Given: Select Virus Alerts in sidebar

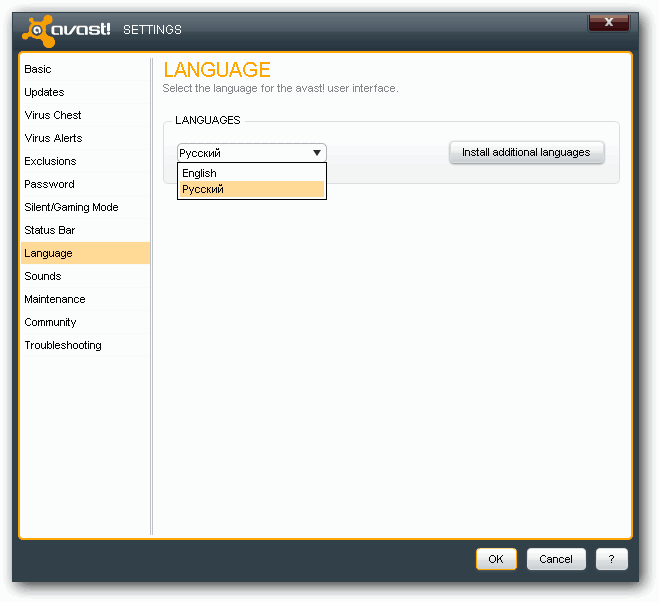Looking at the screenshot, I should (x=85, y=138).
